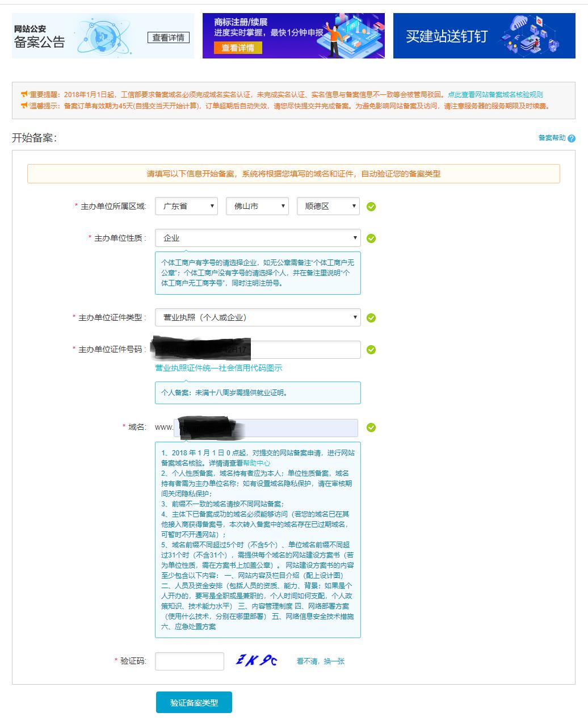Image resolution: width=588 pixels, height=721 pixels.
Task: Open the 顺德区 district dropdown
Action: coord(328,206)
